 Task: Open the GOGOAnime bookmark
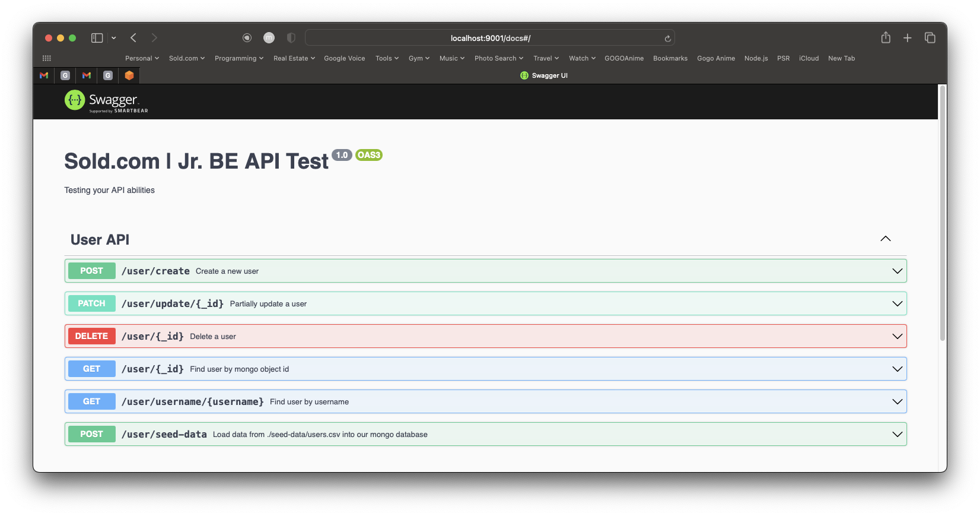pos(624,58)
